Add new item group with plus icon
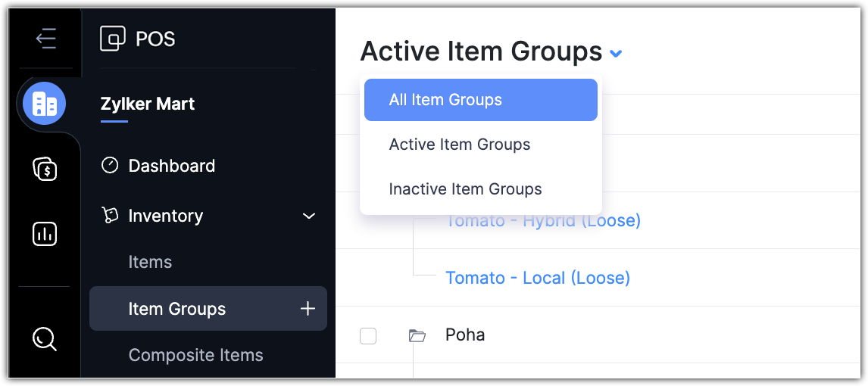This screenshot has width=868, height=386. point(308,309)
